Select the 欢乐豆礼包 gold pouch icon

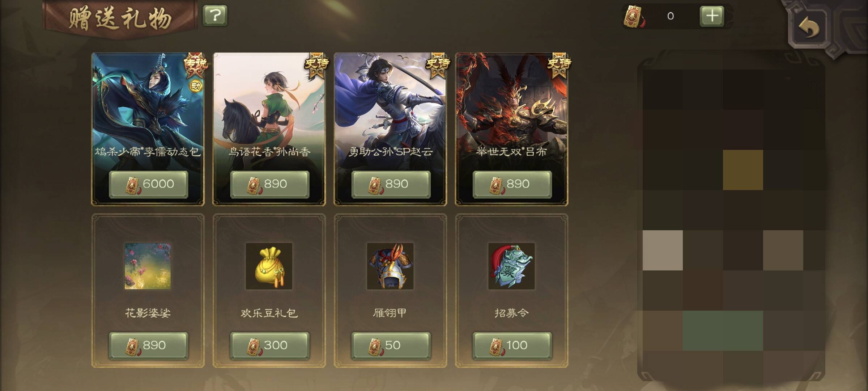tap(269, 266)
